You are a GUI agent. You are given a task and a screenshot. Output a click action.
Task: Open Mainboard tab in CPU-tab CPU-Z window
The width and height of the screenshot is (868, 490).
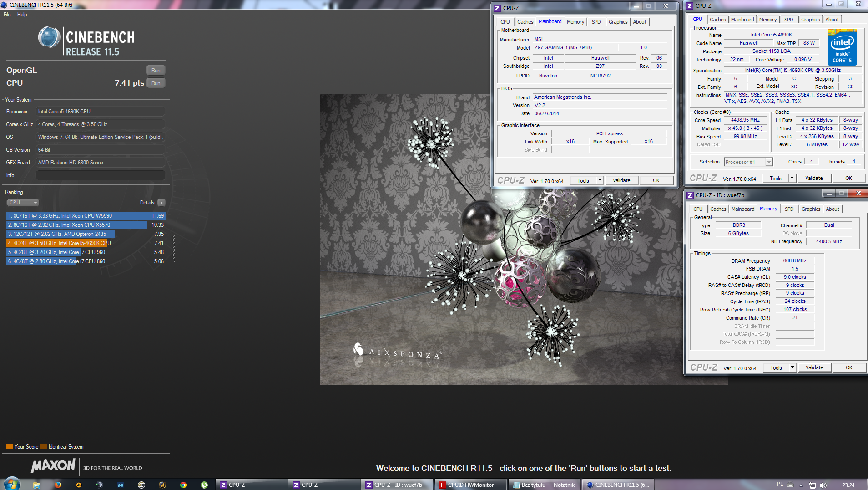click(x=742, y=20)
